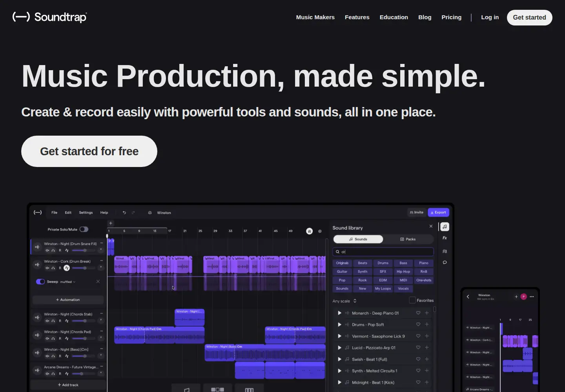The width and height of the screenshot is (565, 392).
Task: Open the Fx panel icon in the sidebar
Action: click(445, 238)
